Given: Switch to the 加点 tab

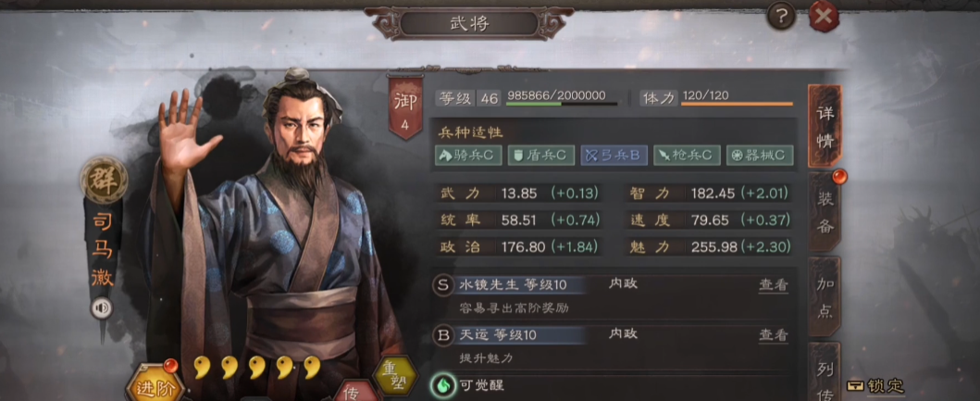Looking at the screenshot, I should pyautogui.click(x=825, y=296).
